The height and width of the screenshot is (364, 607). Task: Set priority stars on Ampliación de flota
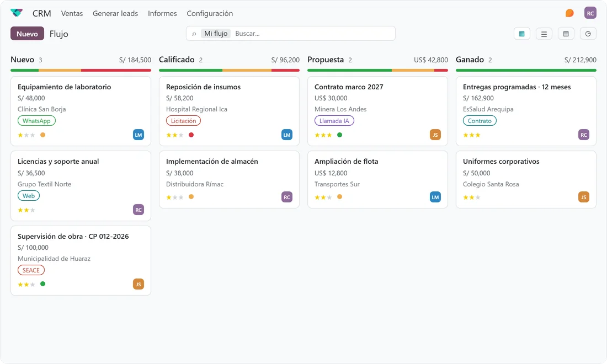(x=323, y=197)
